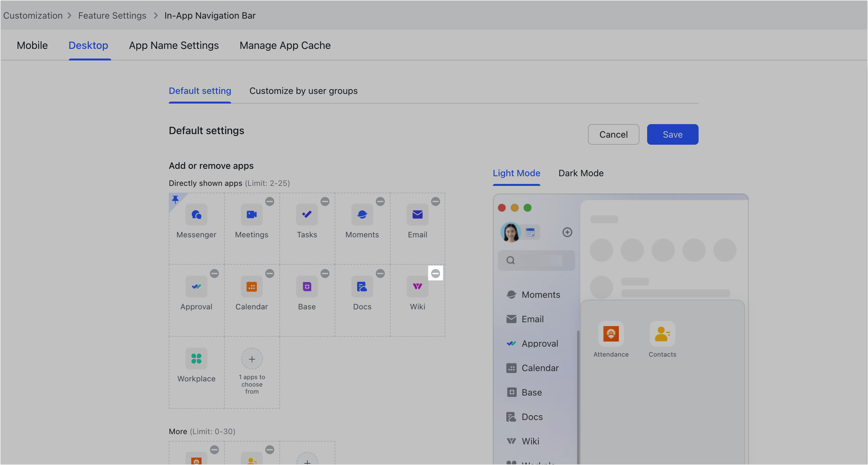Select the Wiki app tile icon
This screenshot has width=868, height=465.
(417, 287)
